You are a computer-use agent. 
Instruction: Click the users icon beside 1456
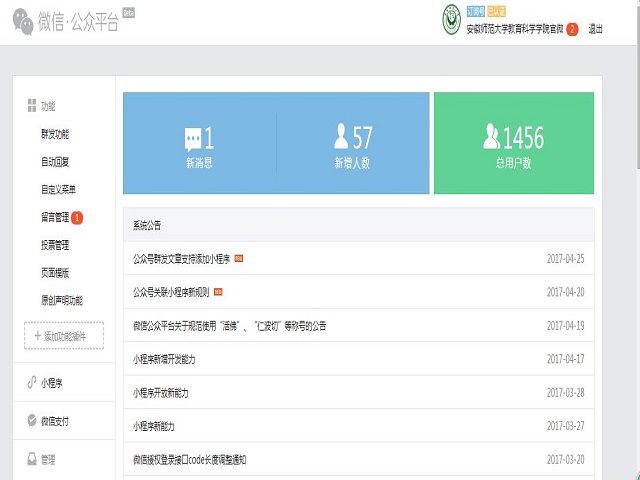(x=491, y=136)
